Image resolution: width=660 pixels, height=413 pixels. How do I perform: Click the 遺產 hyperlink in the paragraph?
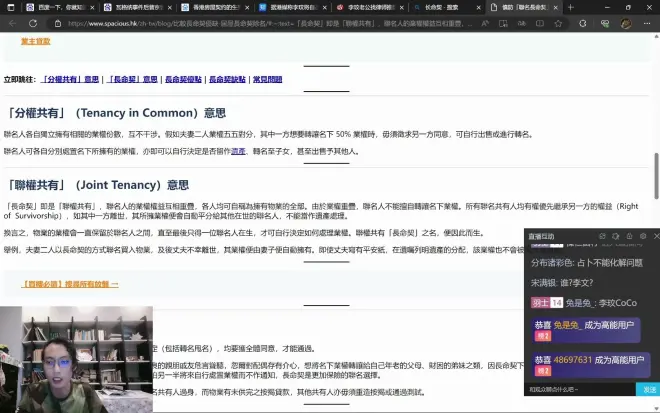(x=238, y=151)
